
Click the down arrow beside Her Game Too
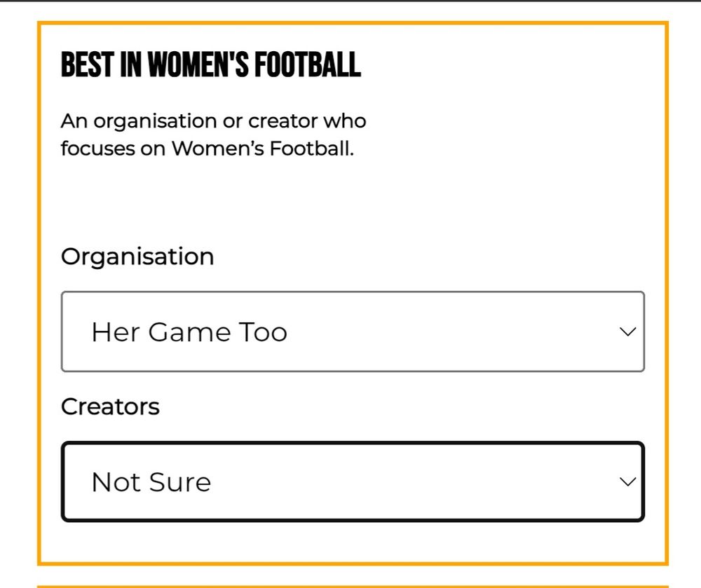click(627, 331)
